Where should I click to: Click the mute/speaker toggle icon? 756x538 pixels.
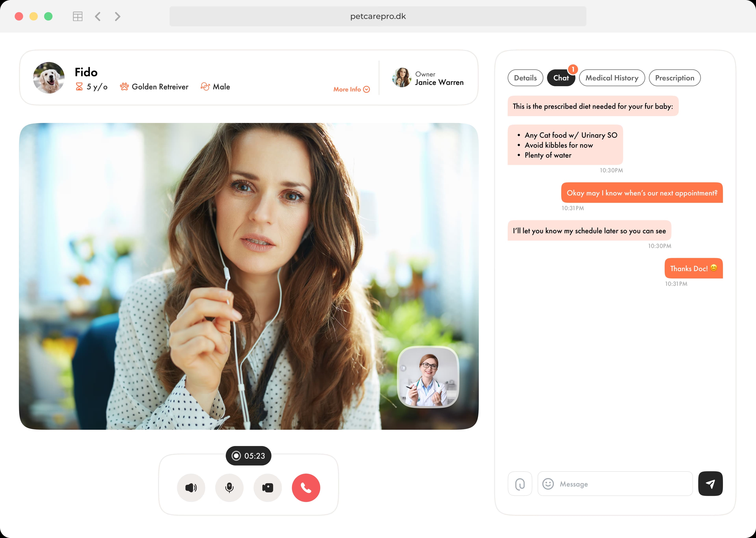192,488
